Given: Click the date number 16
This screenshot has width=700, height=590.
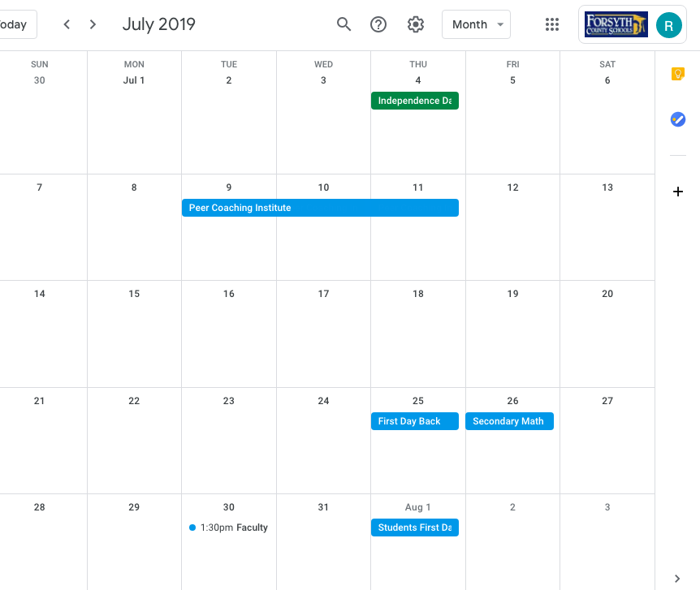Looking at the screenshot, I should (229, 294).
